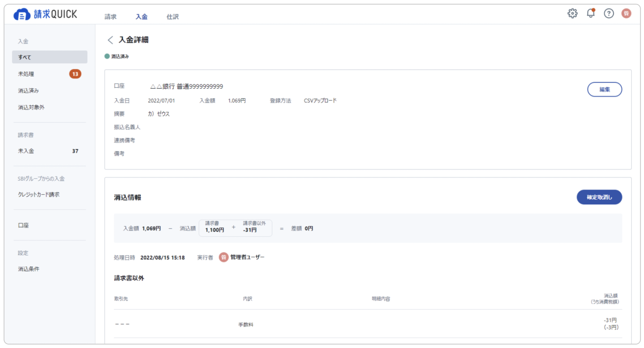Open the settings gear icon
This screenshot has width=644, height=348.
tap(572, 13)
